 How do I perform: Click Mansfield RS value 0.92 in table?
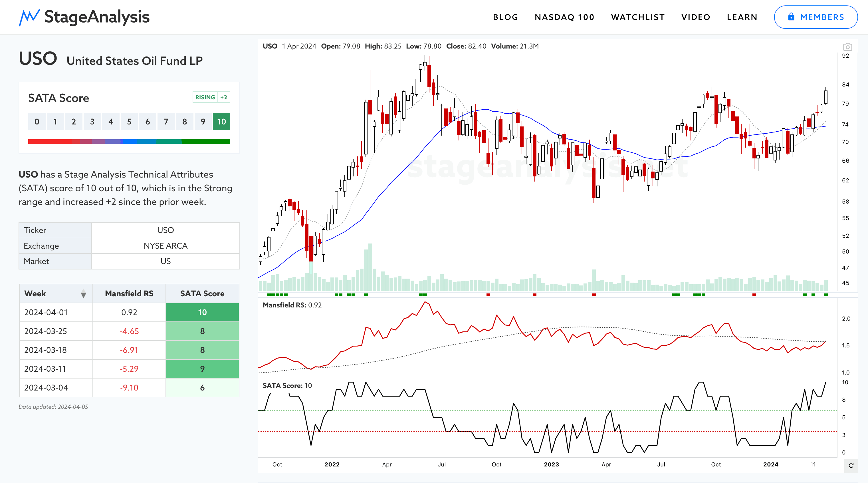[129, 313]
